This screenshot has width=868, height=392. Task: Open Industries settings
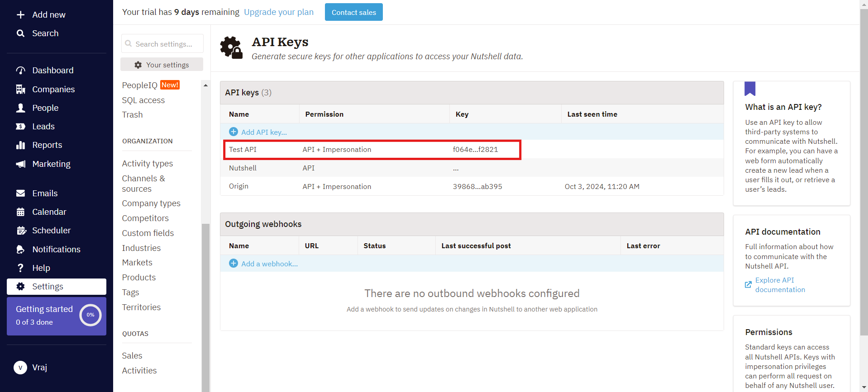141,248
